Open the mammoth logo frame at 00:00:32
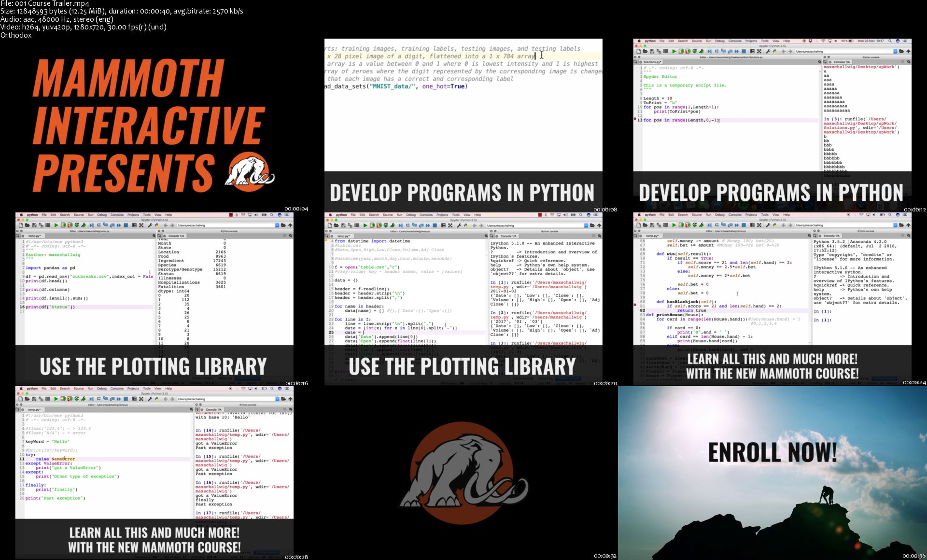 tap(463, 473)
